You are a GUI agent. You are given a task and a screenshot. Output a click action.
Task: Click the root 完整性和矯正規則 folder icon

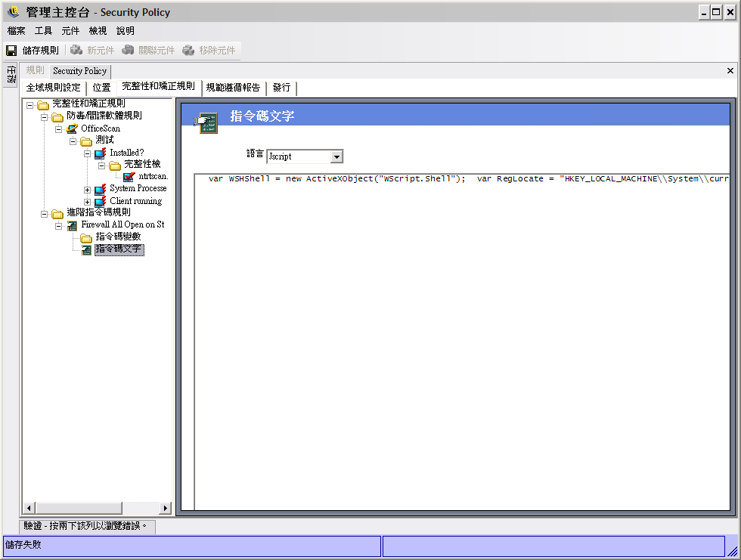(43, 104)
